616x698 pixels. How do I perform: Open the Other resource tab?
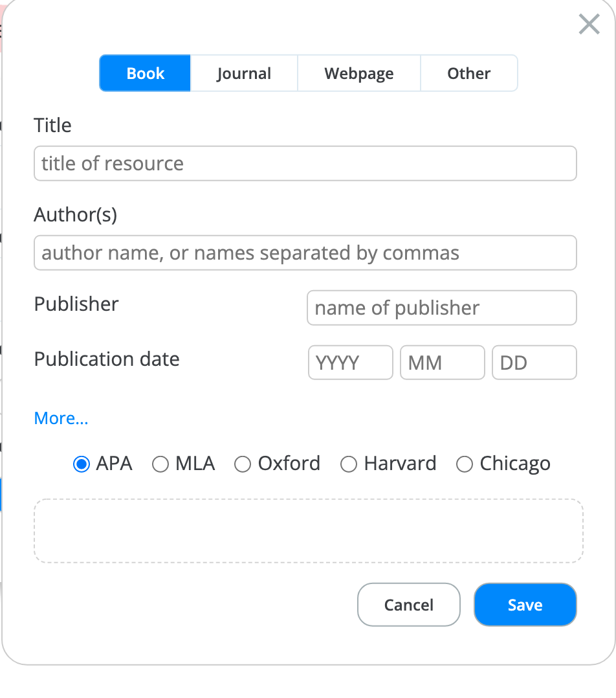tap(468, 73)
